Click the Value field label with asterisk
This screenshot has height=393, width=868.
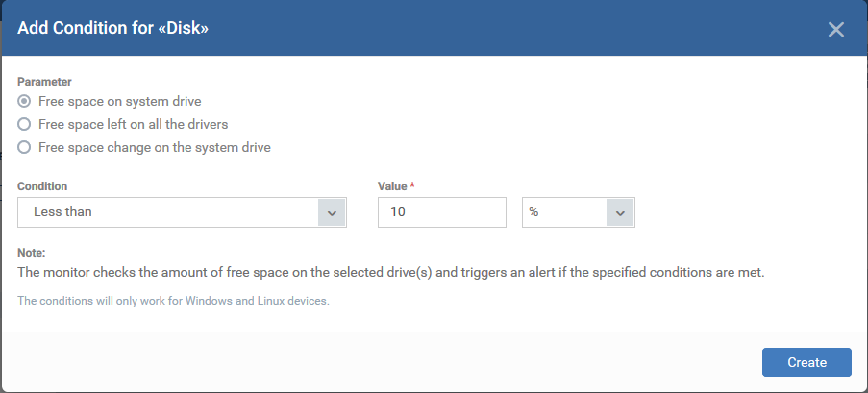[396, 186]
